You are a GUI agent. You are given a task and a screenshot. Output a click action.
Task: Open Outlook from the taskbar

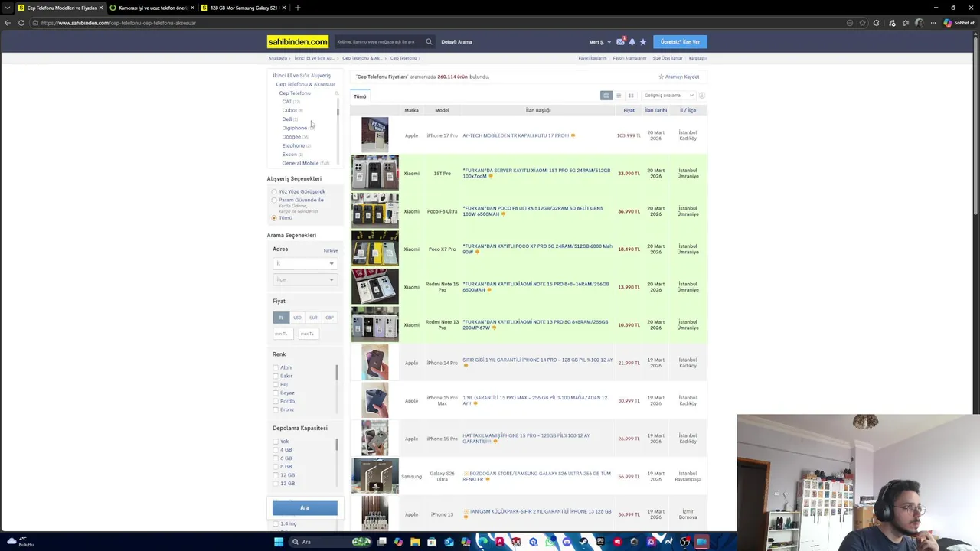[x=449, y=542]
